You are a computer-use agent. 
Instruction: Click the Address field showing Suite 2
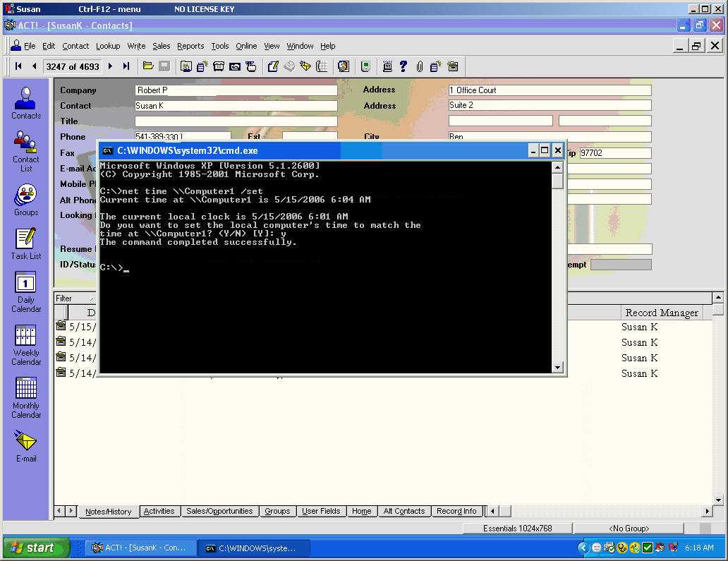point(550,105)
